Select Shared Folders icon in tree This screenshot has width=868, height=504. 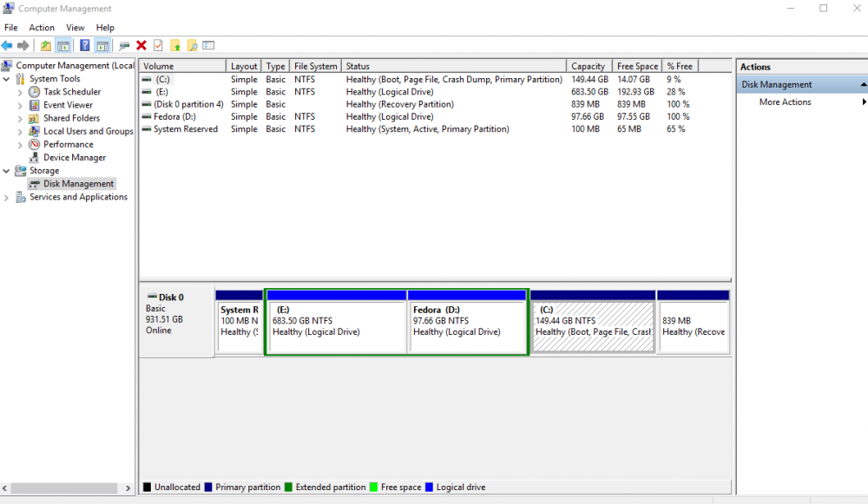(x=35, y=118)
